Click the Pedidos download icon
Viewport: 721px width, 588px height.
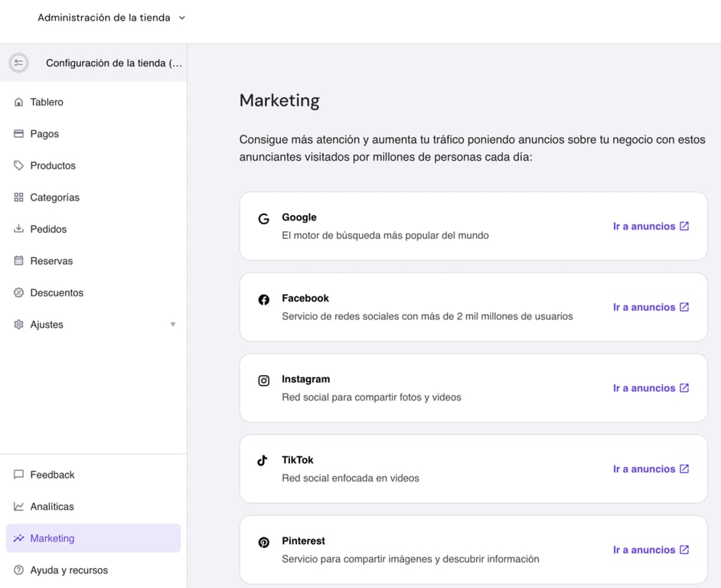(17, 229)
